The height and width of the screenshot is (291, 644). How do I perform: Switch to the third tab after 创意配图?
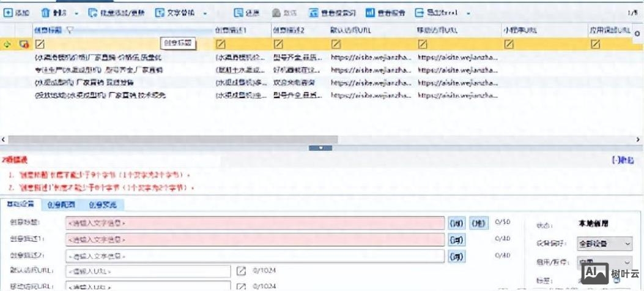pos(103,205)
